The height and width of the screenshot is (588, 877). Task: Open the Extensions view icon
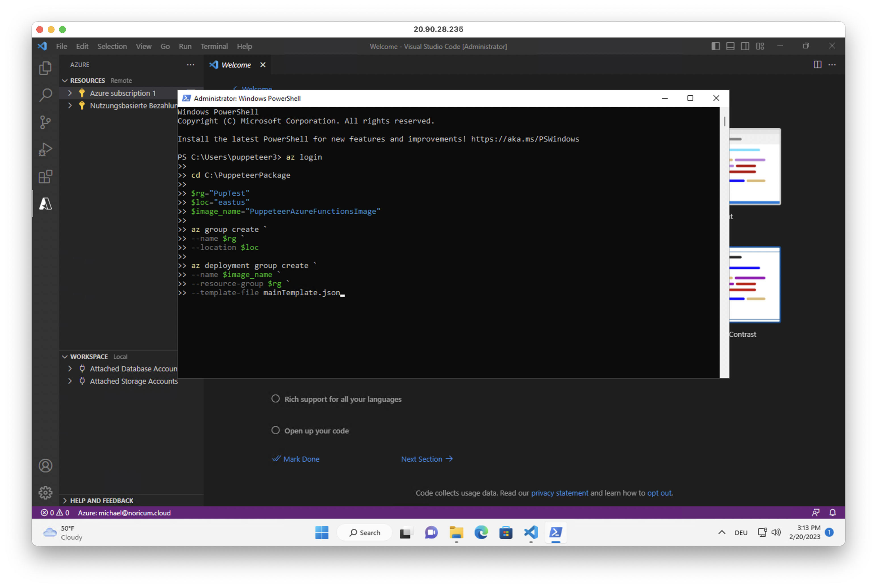[45, 177]
